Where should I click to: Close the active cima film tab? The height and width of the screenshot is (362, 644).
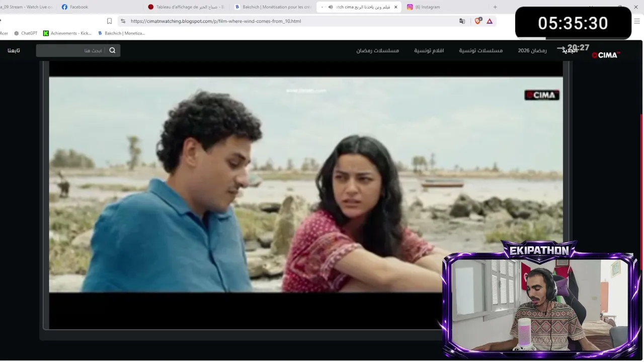[x=395, y=7]
